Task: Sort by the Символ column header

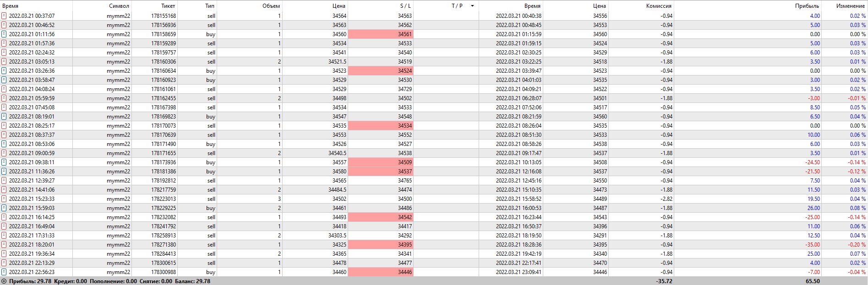Action: [119, 6]
